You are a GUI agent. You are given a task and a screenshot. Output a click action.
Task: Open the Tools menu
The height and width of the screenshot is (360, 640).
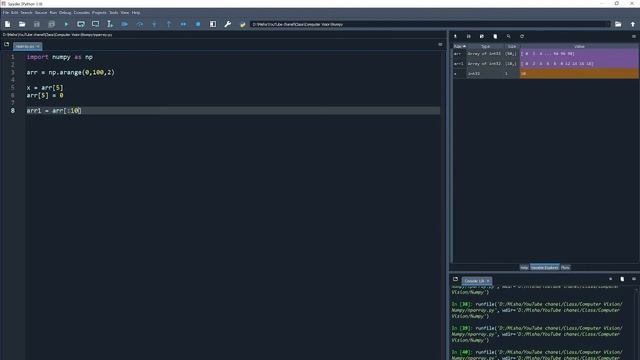113,13
